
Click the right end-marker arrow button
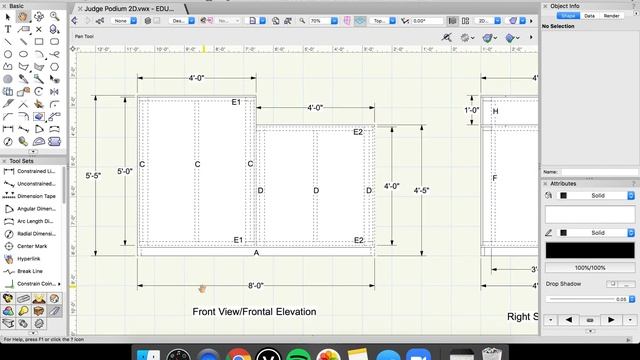point(611,320)
